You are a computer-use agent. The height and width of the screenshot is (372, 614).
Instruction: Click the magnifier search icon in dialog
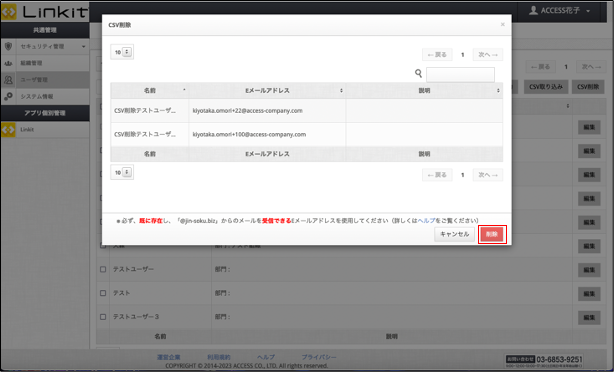418,73
